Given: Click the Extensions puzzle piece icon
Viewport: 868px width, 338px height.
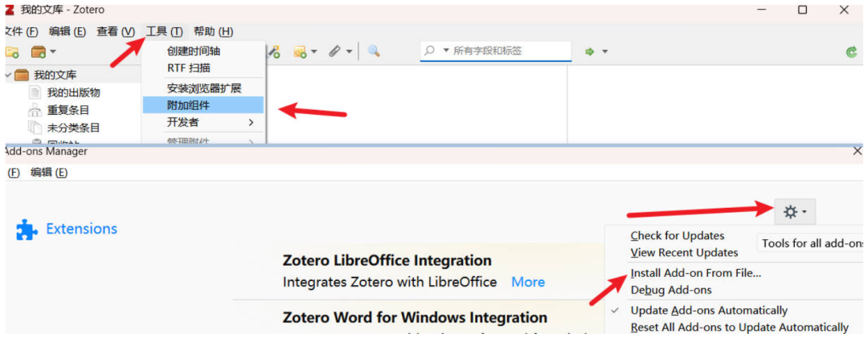Looking at the screenshot, I should pos(27,229).
